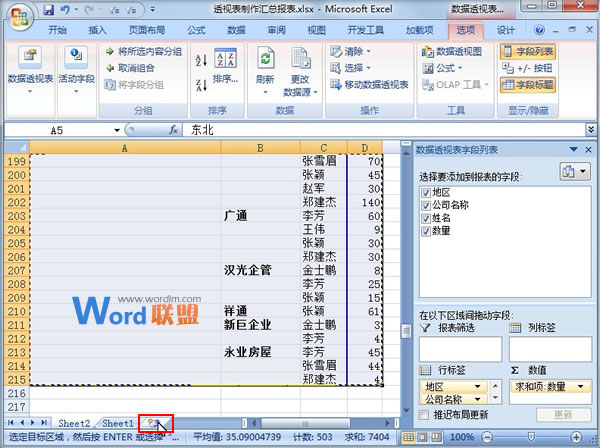
Task: Zoom in with plus button
Action: coord(576,437)
